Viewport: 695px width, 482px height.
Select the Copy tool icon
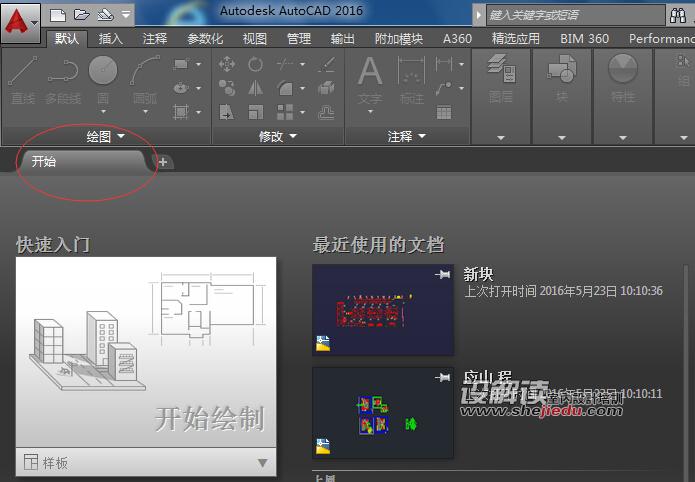coord(226,88)
